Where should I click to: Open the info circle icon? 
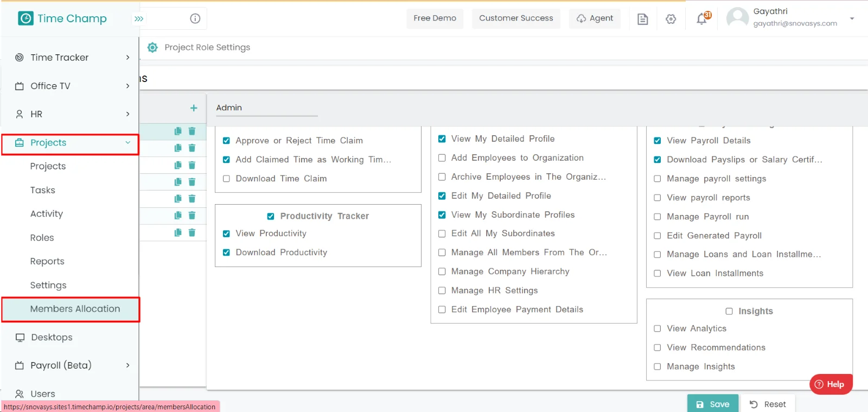195,18
